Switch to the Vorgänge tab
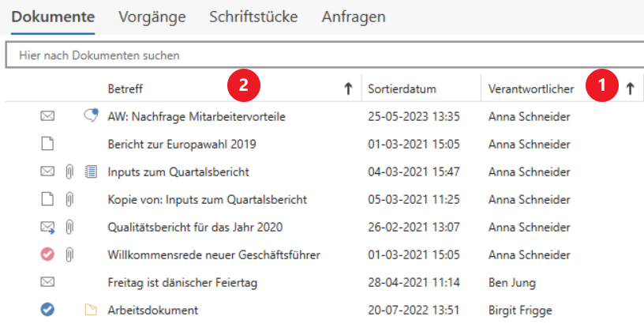Viewport: 644px width, 324px height. click(x=152, y=17)
